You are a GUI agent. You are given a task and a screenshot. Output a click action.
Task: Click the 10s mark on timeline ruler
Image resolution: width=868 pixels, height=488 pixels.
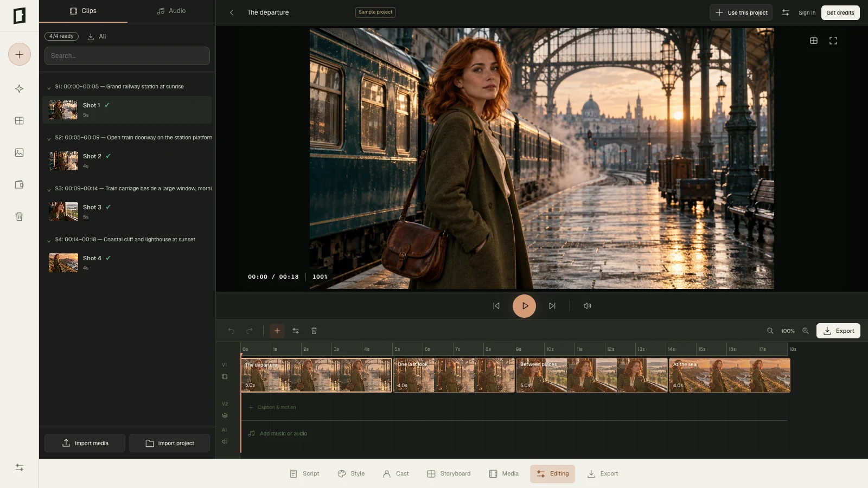click(x=550, y=349)
